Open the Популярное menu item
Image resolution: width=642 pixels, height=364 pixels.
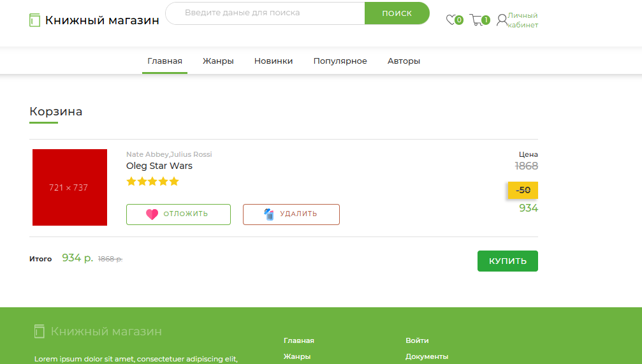pos(340,61)
